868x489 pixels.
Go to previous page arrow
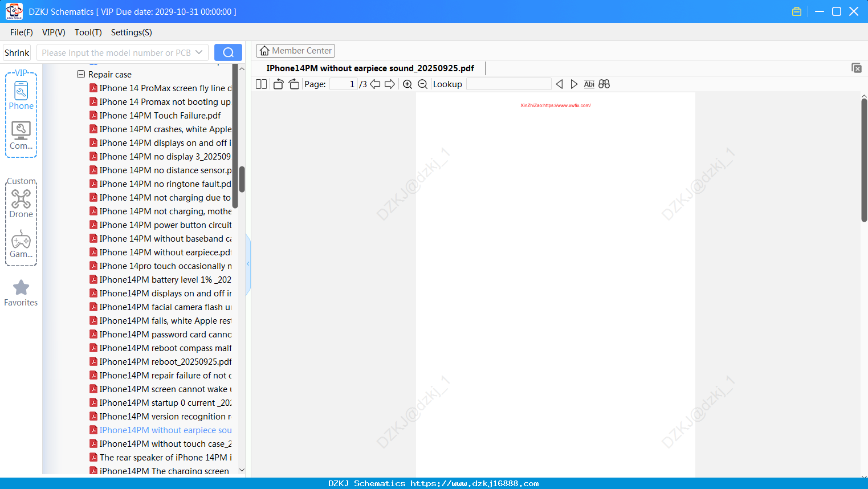coord(375,84)
